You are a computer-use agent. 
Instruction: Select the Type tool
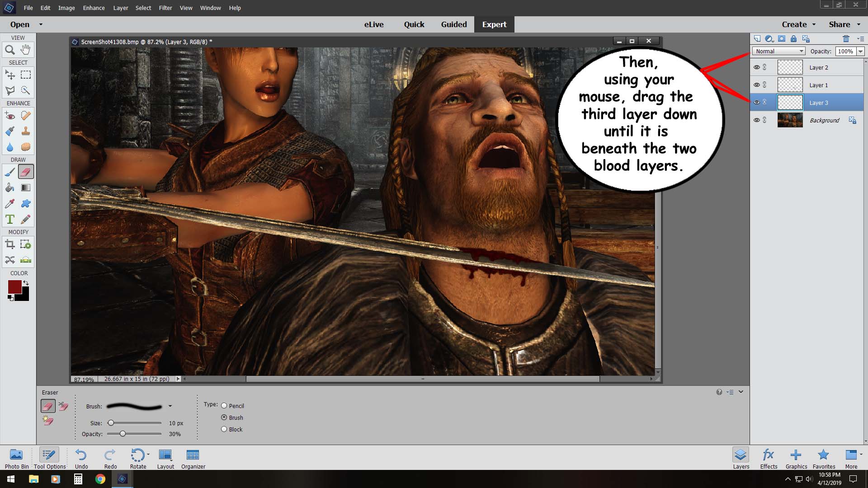[x=10, y=219]
